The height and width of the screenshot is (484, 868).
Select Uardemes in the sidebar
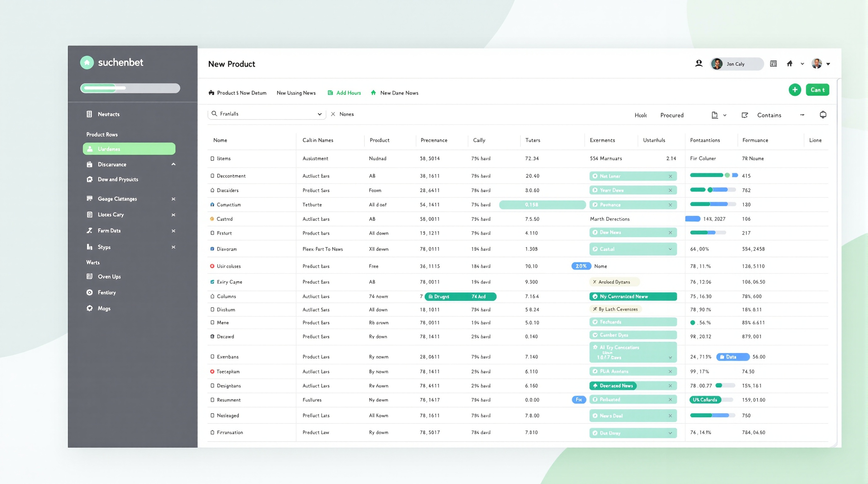(x=129, y=149)
